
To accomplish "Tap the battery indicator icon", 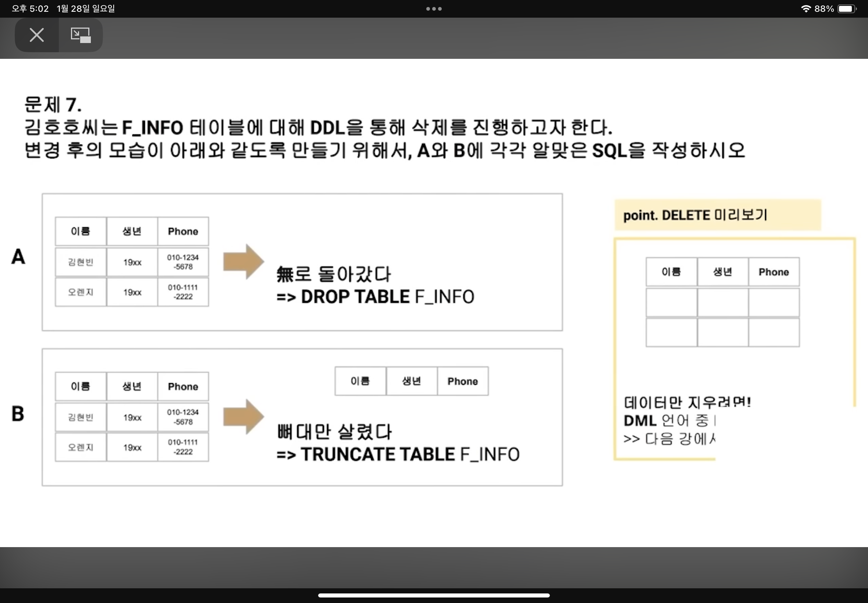I will 846,9.
